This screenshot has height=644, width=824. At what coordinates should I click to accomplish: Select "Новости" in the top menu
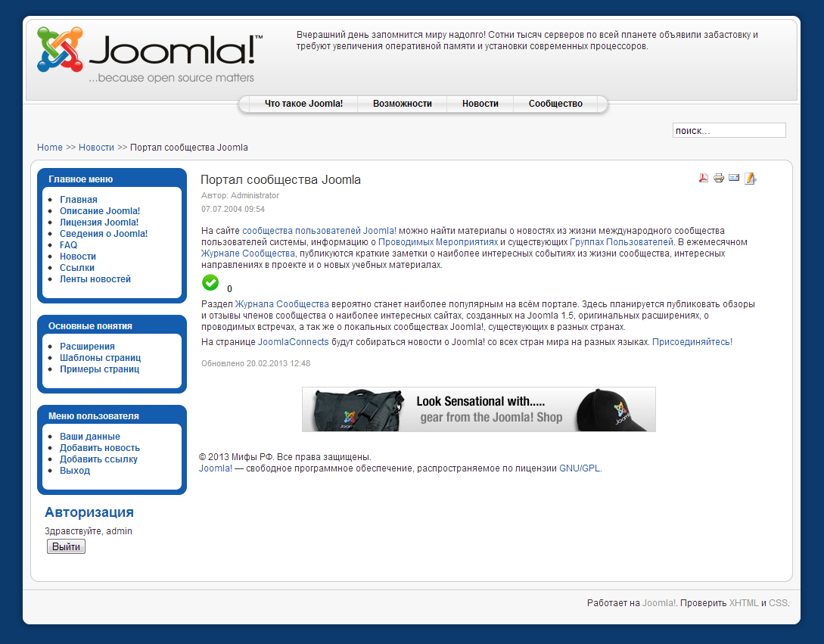[480, 104]
